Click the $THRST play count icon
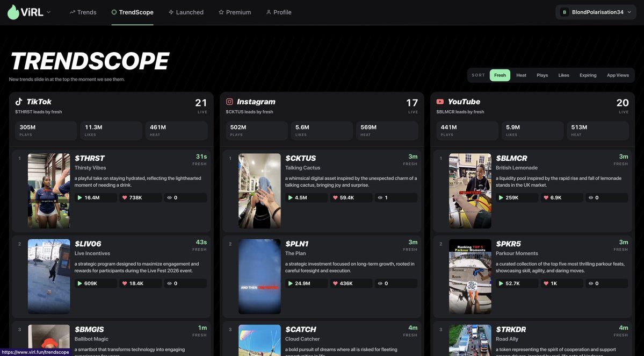 [79, 198]
